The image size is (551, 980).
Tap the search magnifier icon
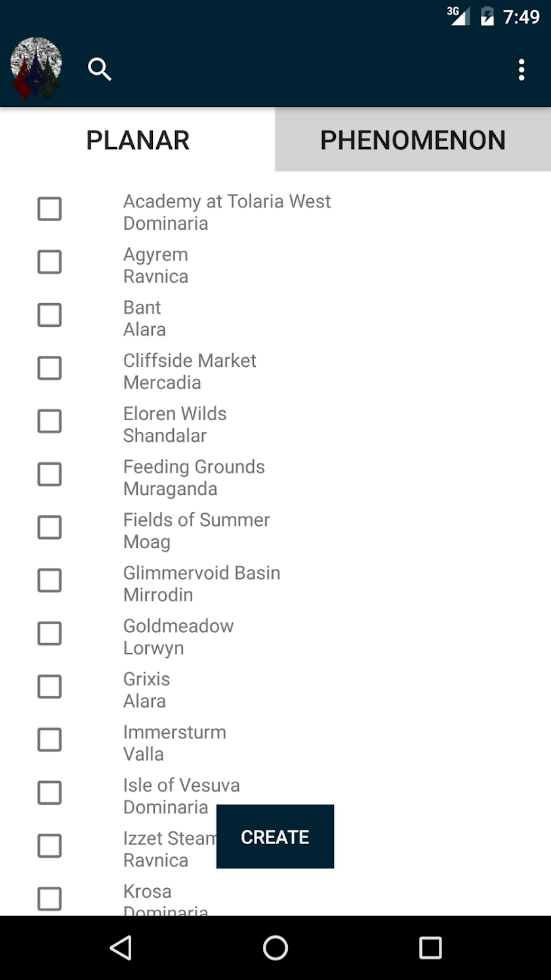point(100,69)
